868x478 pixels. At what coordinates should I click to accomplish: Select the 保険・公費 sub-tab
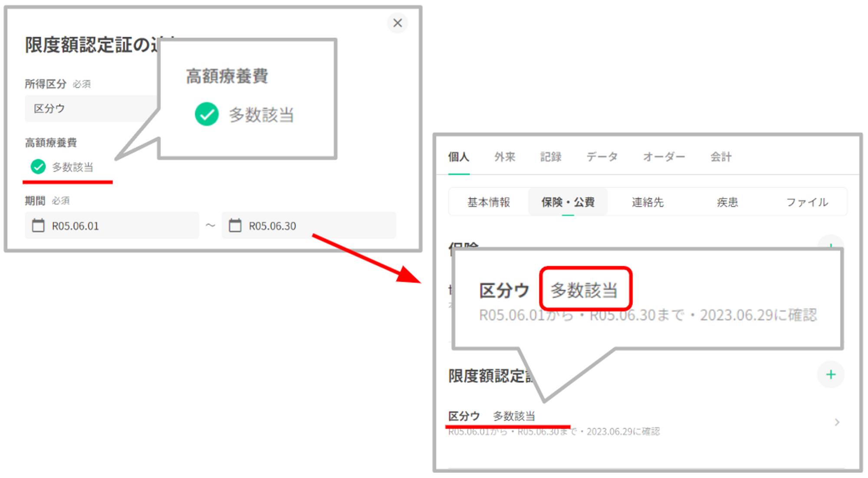[x=568, y=202]
